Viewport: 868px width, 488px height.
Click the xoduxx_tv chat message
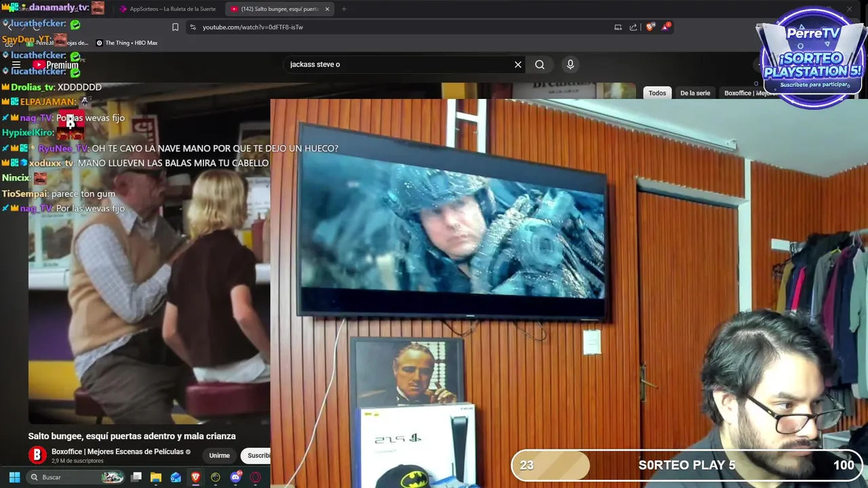136,163
